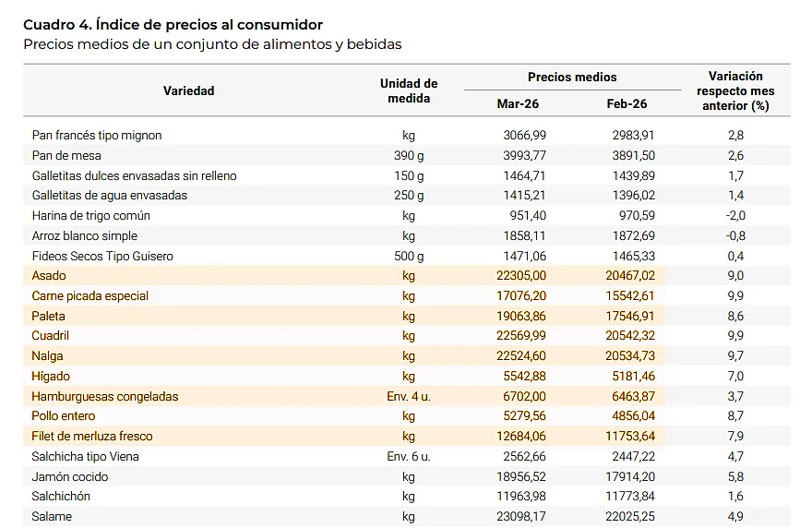Click the Pan francés tipo mignon row
Image resolution: width=812 pixels, height=528 pixels.
97,136
